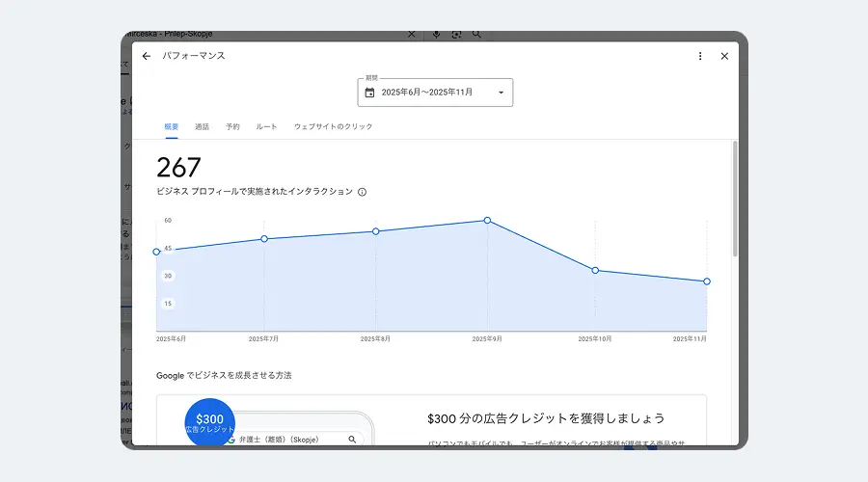The width and height of the screenshot is (868, 482).
Task: Click the info icon next to インタラクション
Action: 363,192
